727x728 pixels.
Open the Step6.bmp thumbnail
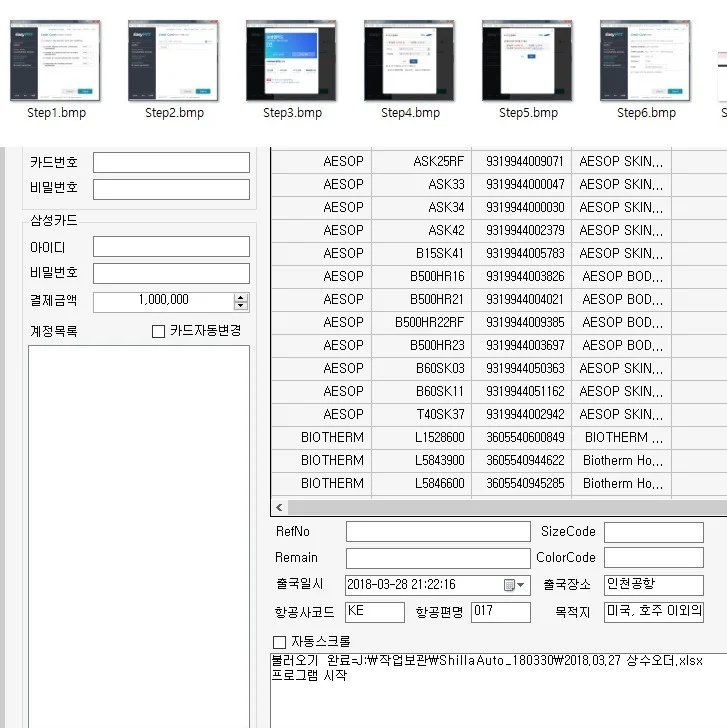coord(645,60)
